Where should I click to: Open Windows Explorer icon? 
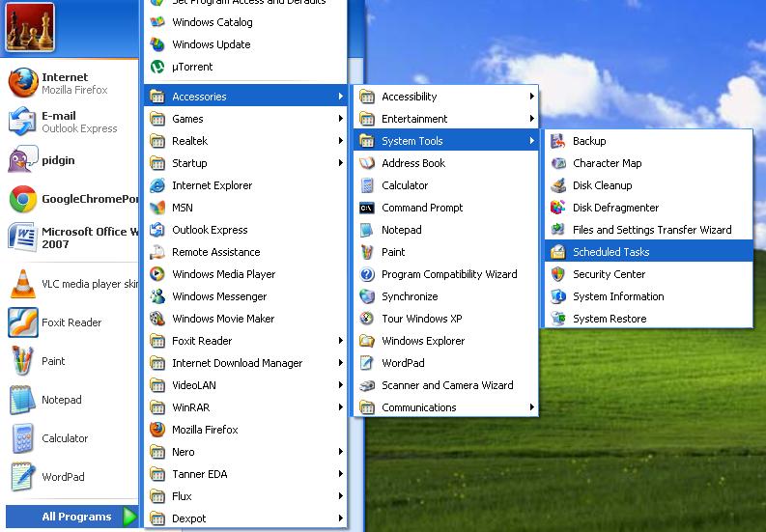[x=367, y=341]
